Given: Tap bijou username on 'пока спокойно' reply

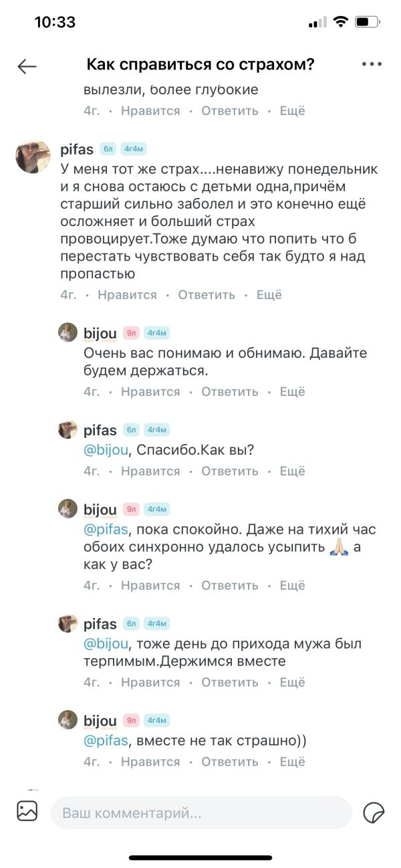Looking at the screenshot, I should tap(100, 511).
